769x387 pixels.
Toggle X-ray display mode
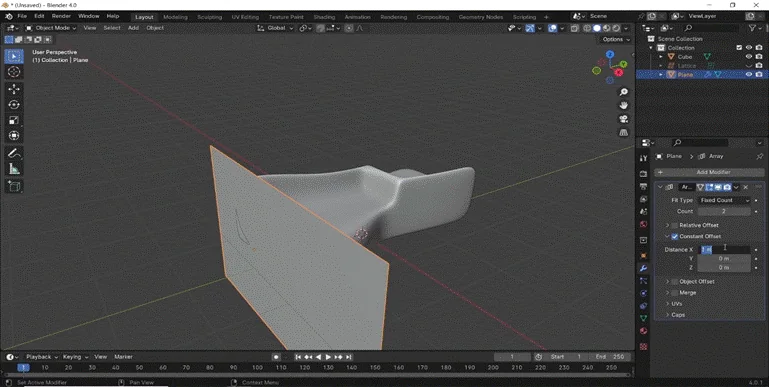[x=574, y=28]
